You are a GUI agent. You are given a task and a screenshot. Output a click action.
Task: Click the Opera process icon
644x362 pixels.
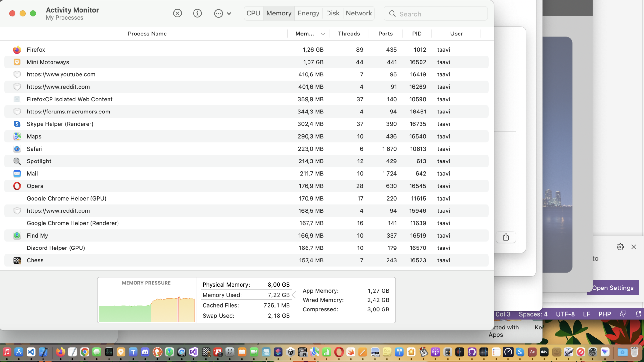pyautogui.click(x=17, y=186)
